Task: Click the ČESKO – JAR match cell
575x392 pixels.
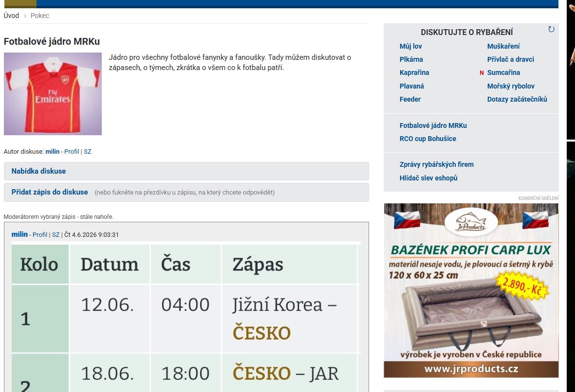Action: [289, 373]
